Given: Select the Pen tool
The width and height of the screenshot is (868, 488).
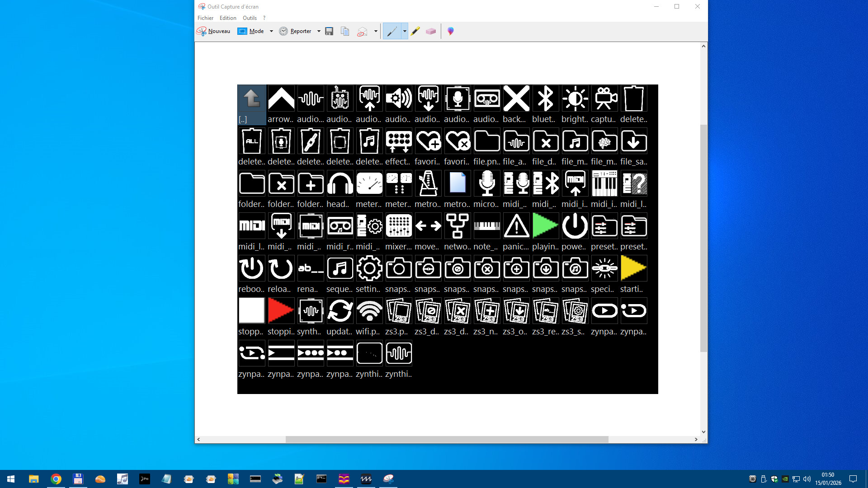Looking at the screenshot, I should point(392,31).
